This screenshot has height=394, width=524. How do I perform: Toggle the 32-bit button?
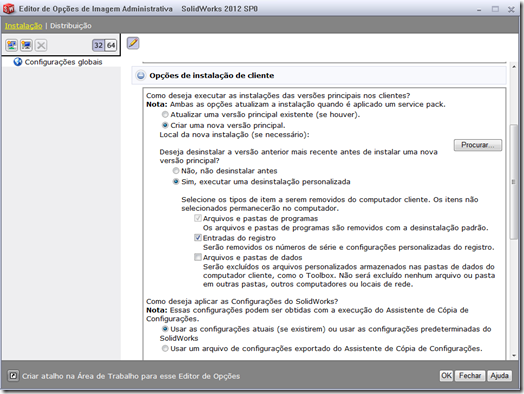(x=98, y=45)
